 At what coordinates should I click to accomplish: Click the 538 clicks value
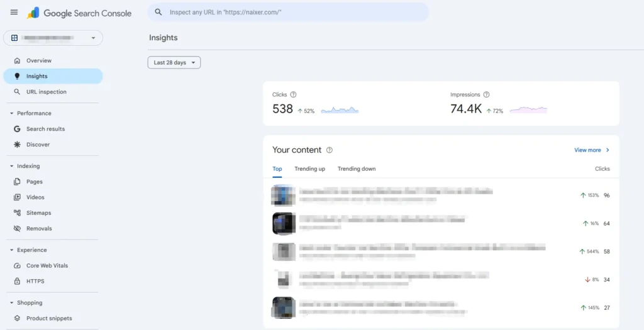[x=282, y=109]
